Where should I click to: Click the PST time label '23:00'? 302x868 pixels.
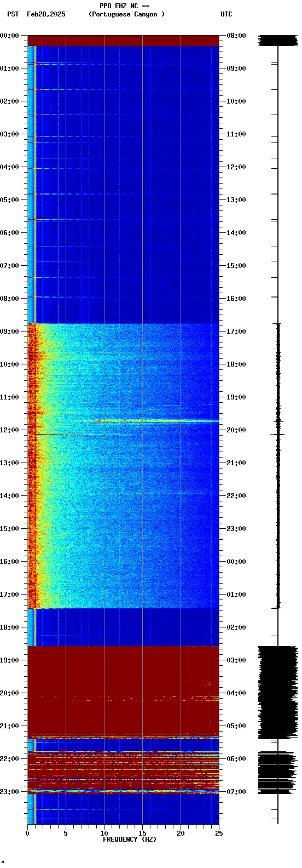point(10,792)
